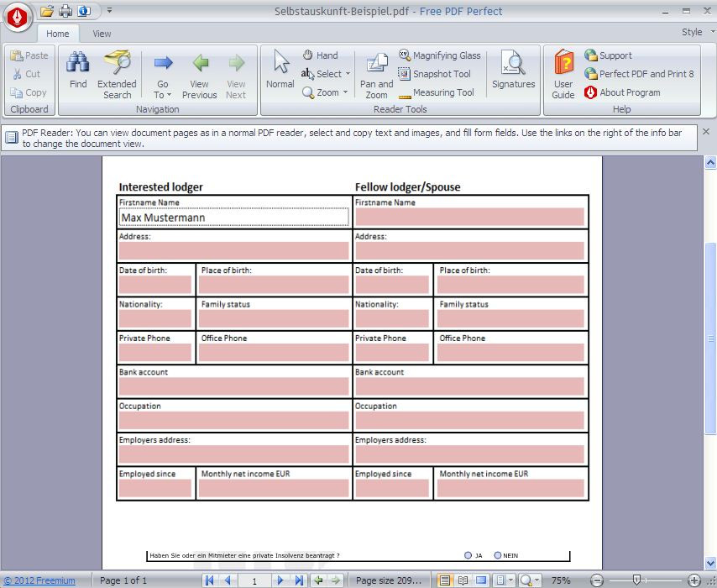The width and height of the screenshot is (717, 588).
Task: Click the zoom out minus button
Action: pyautogui.click(x=597, y=580)
